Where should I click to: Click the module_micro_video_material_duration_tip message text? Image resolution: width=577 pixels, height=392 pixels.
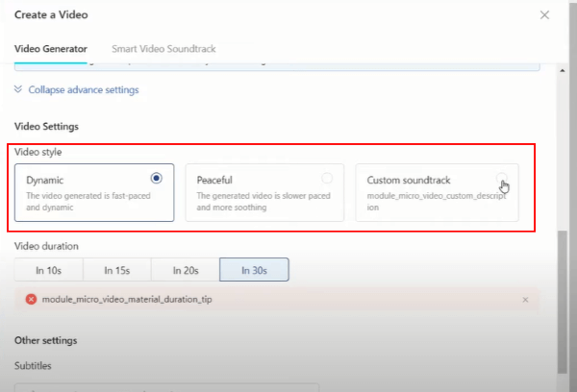tap(131, 300)
